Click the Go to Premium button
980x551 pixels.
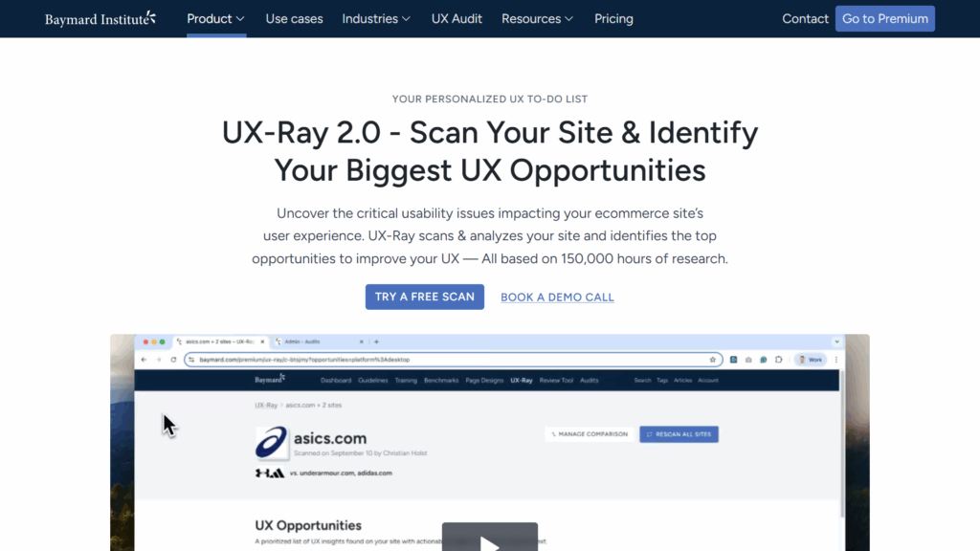tap(884, 18)
